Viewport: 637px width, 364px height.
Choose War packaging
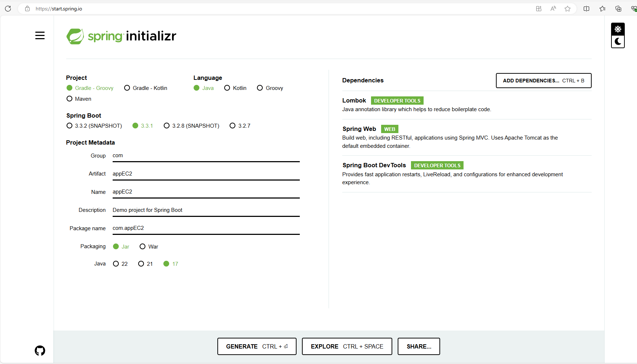click(x=149, y=247)
